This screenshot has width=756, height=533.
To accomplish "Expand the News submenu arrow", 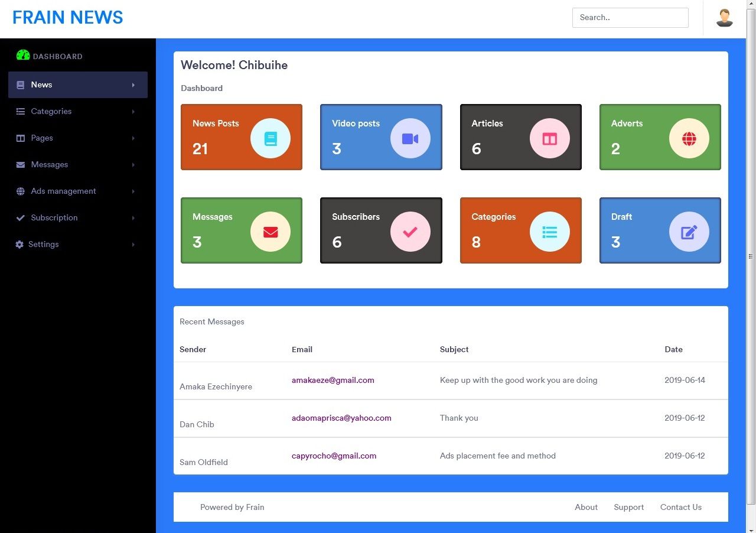I will coord(133,85).
